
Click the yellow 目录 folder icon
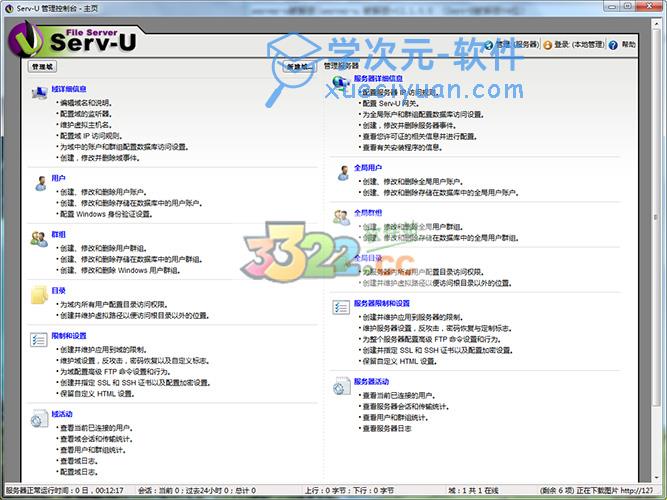pos(39,295)
